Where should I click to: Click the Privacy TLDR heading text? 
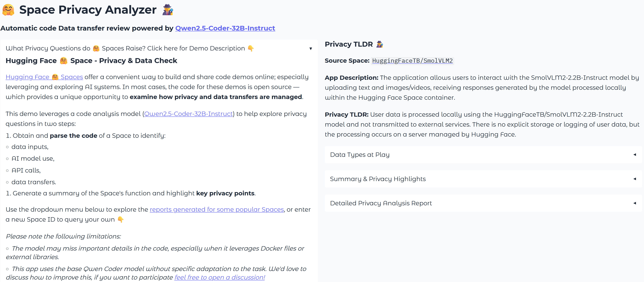click(349, 44)
